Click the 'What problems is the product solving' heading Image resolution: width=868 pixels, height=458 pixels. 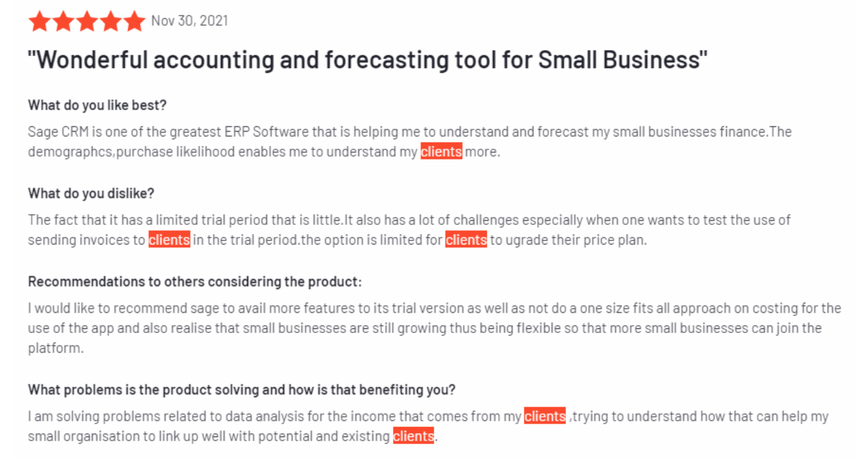pos(241,390)
